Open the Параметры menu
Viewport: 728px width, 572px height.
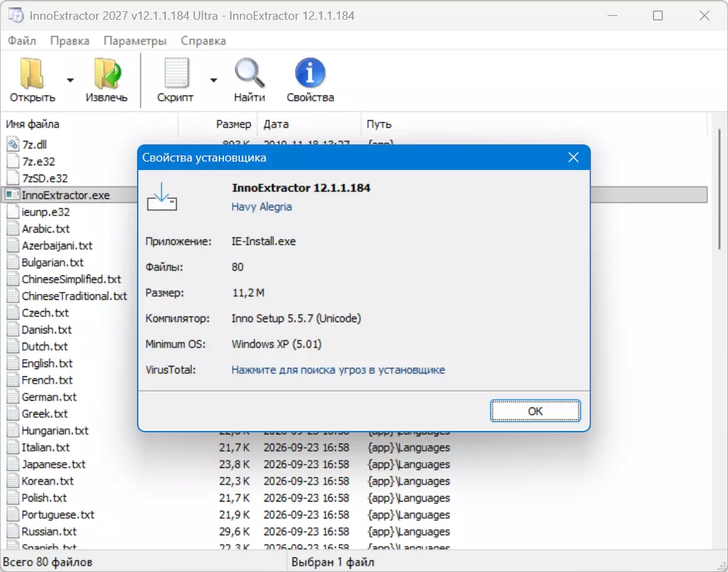point(135,41)
